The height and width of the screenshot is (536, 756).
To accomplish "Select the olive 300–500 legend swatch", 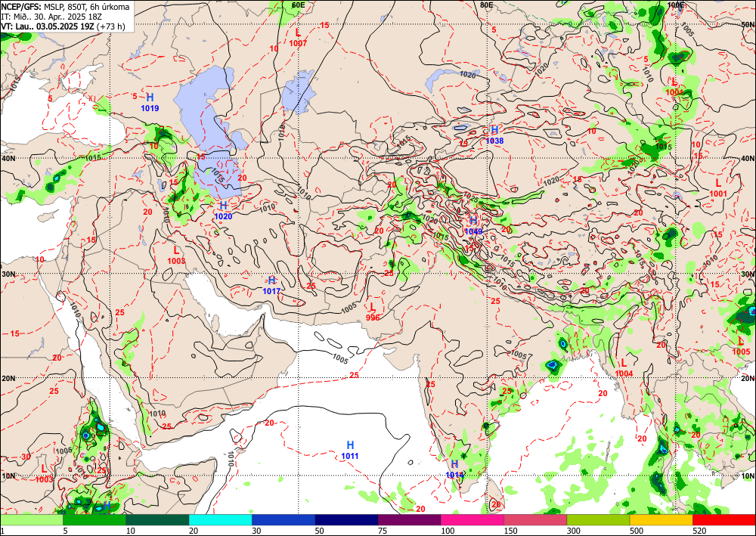I will pos(598,519).
